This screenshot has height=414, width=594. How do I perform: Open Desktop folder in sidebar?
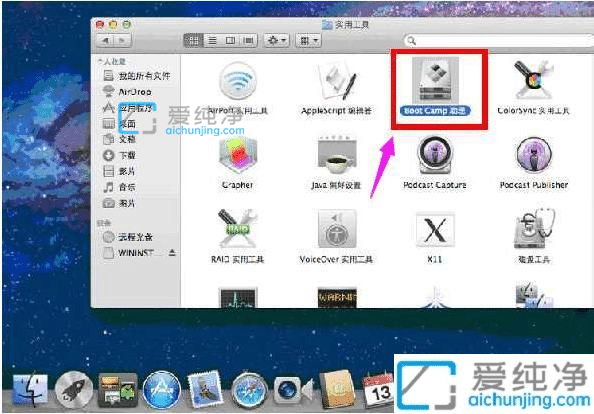click(x=120, y=123)
